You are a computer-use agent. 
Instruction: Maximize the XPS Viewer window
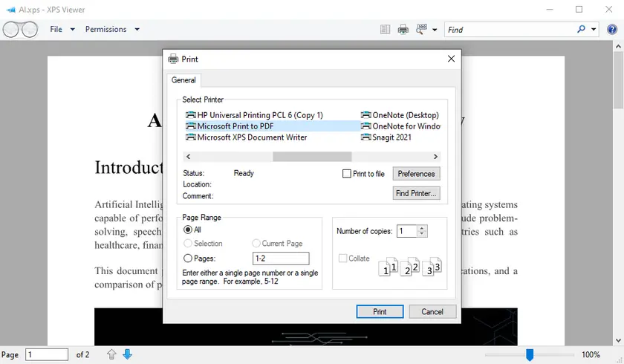point(579,9)
